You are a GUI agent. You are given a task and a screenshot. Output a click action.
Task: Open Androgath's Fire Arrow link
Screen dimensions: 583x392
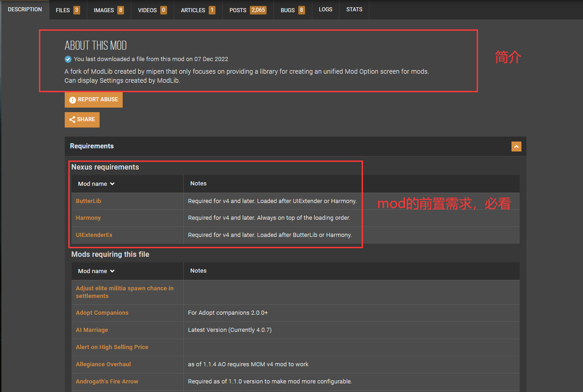pyautogui.click(x=107, y=382)
